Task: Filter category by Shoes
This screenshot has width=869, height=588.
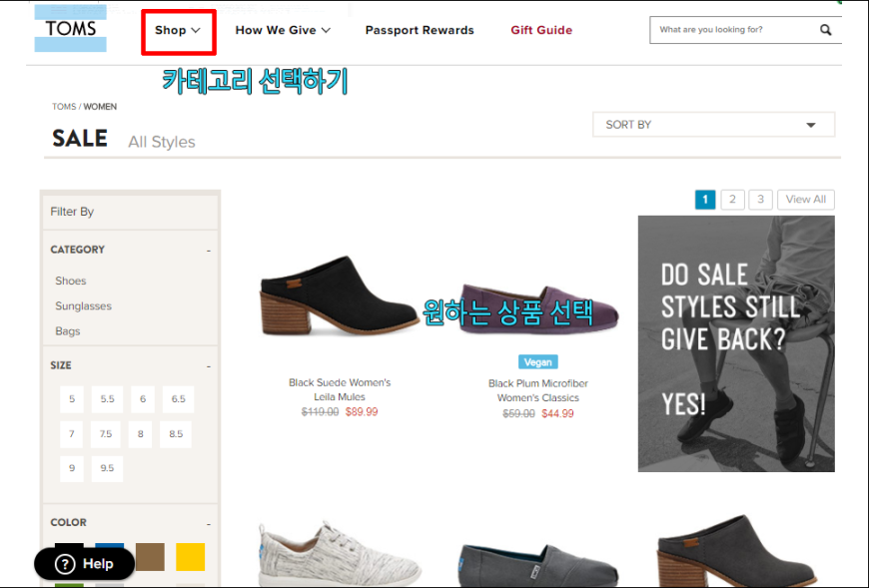Action: pyautogui.click(x=70, y=281)
